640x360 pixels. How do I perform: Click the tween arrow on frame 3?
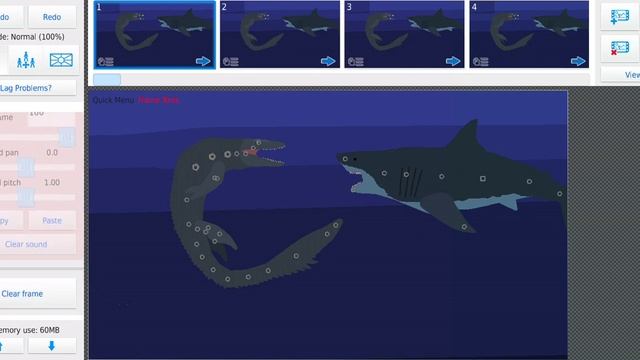tap(453, 61)
